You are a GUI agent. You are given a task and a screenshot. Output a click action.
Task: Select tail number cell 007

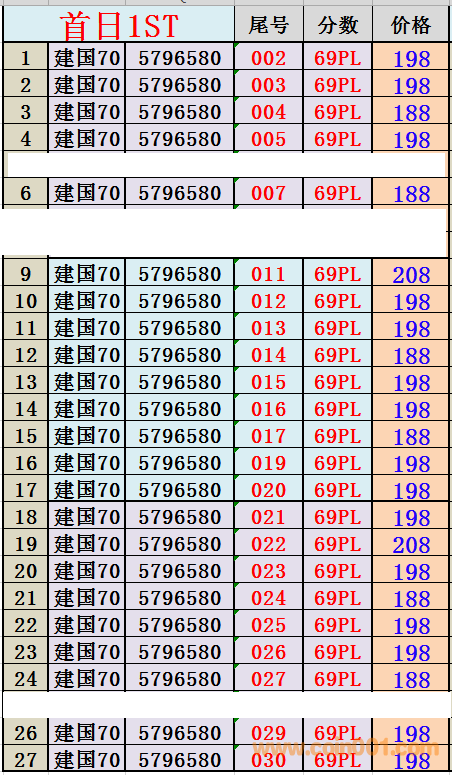269,193
